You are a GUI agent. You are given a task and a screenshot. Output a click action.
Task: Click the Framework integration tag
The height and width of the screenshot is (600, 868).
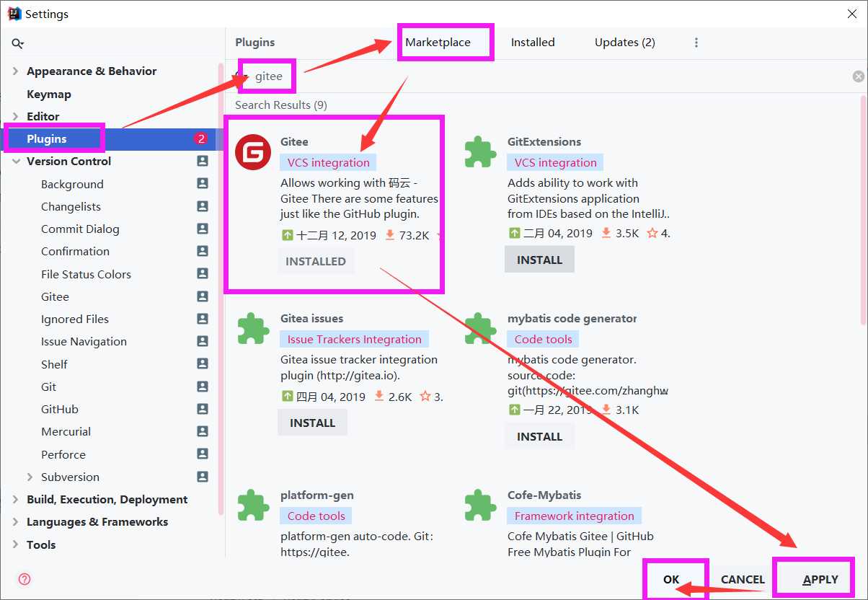pyautogui.click(x=575, y=516)
